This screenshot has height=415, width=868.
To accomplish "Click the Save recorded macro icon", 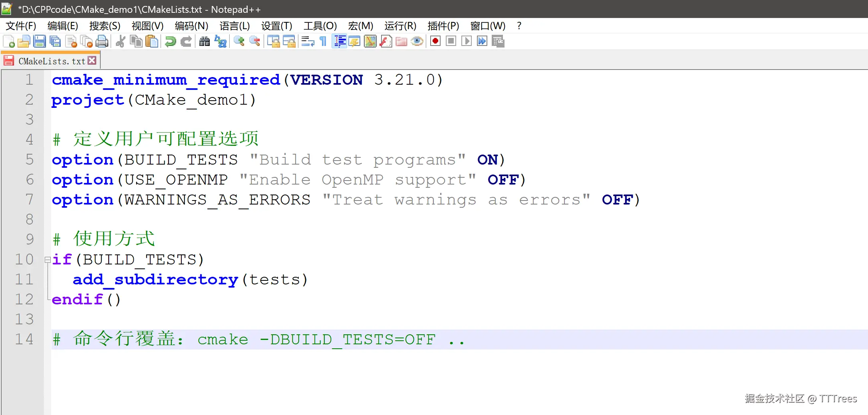I will (x=498, y=41).
